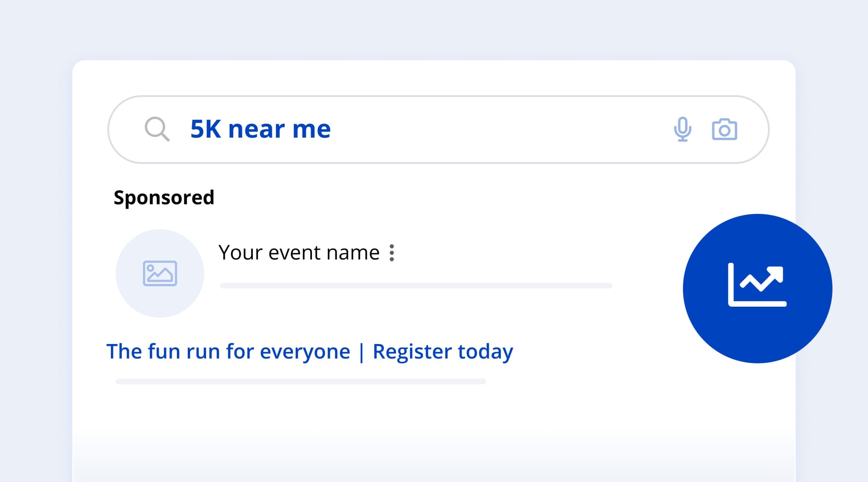Select the "Your event name" advertiser text
Viewport: 868px width, 482px height.
point(298,253)
